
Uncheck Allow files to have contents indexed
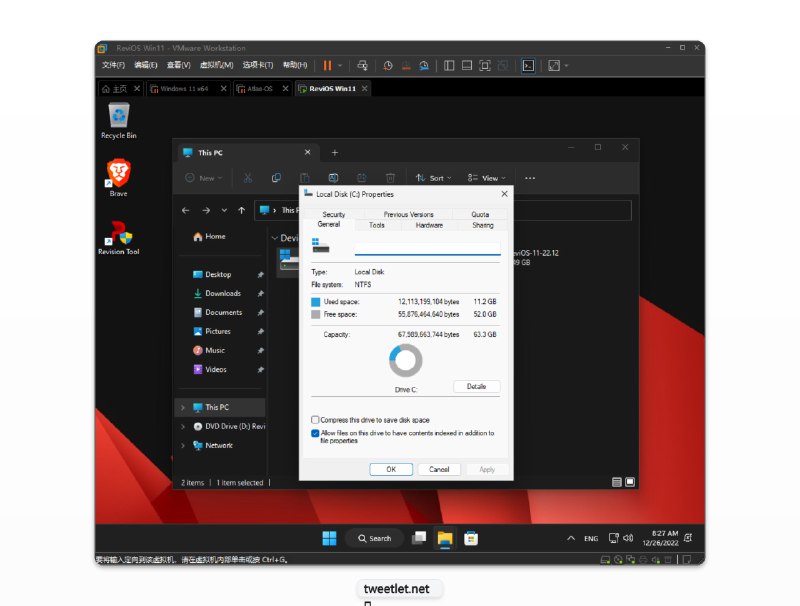point(316,431)
